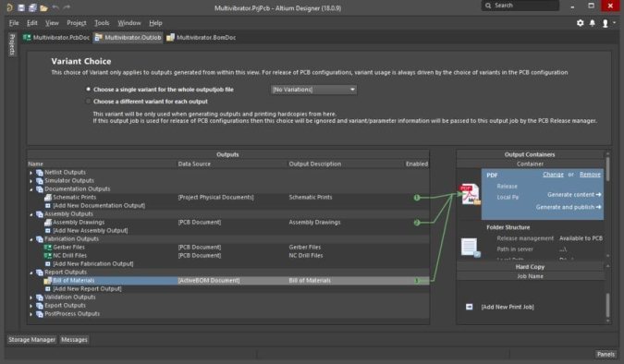Open the Projects side panel tab
The image size is (624, 364).
[x=12, y=44]
